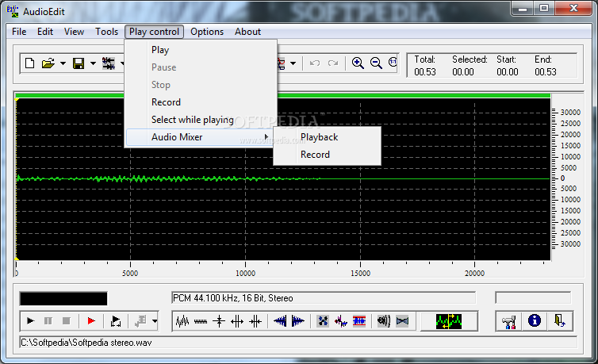
Task: Click the red-bordered normalize icon
Action: point(359,321)
